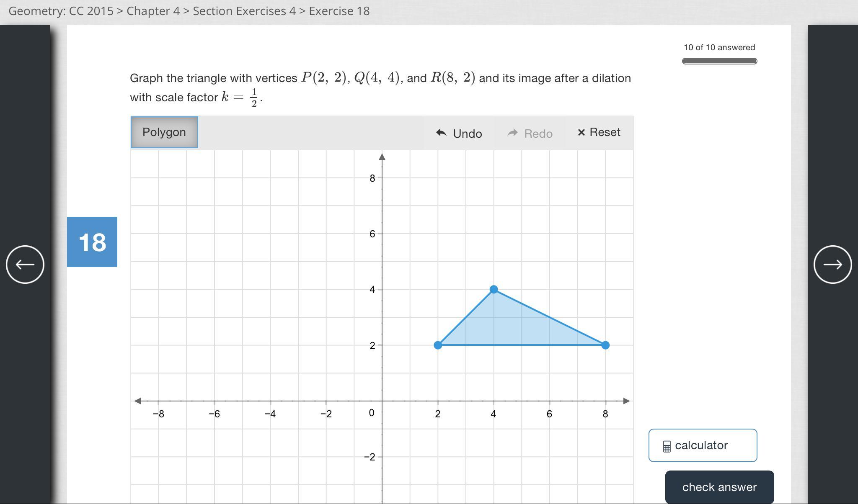Click the calculator icon
Viewport: 858px width, 504px height.
pos(667,446)
